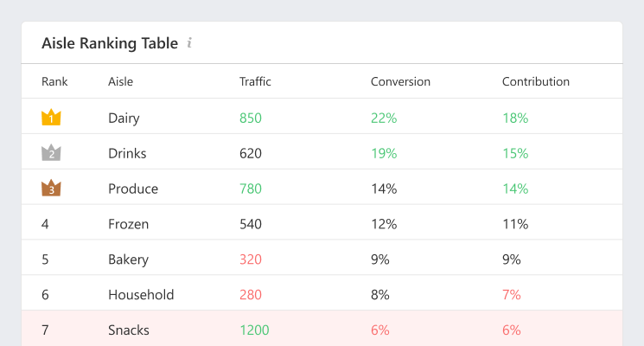Image resolution: width=644 pixels, height=346 pixels.
Task: Click Household's 7% contribution value
Action: pos(511,295)
